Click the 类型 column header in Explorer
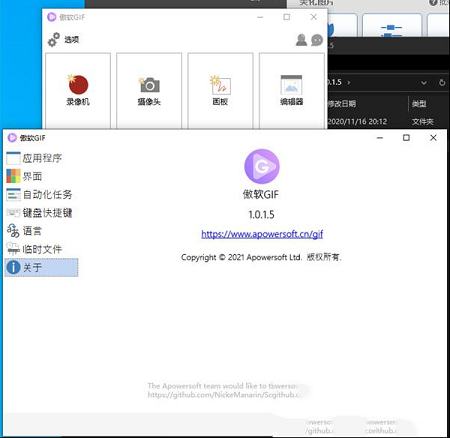Viewport: 450px width, 438px height. coord(419,104)
